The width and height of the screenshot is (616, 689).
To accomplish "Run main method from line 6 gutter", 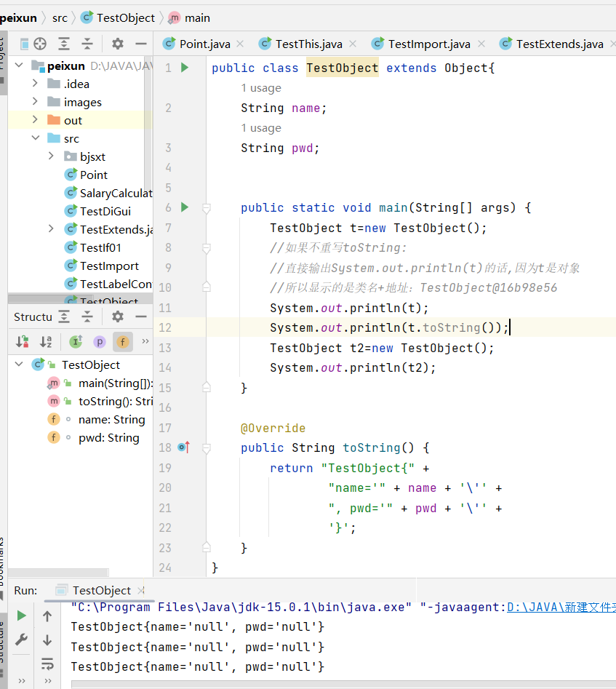I will click(185, 207).
